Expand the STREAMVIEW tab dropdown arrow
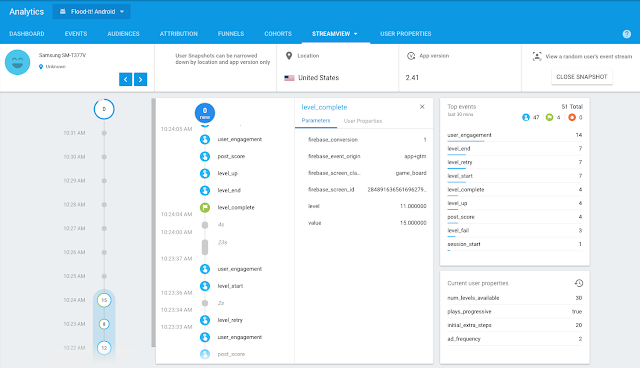 point(356,34)
